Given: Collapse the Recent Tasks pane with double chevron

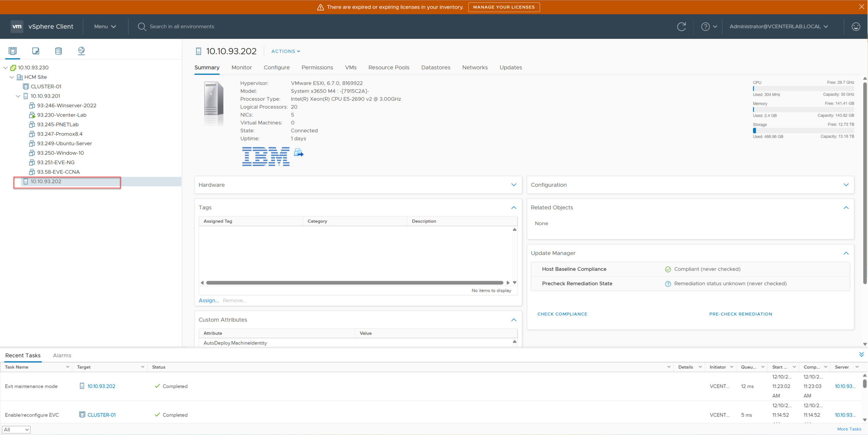Looking at the screenshot, I should tap(861, 355).
